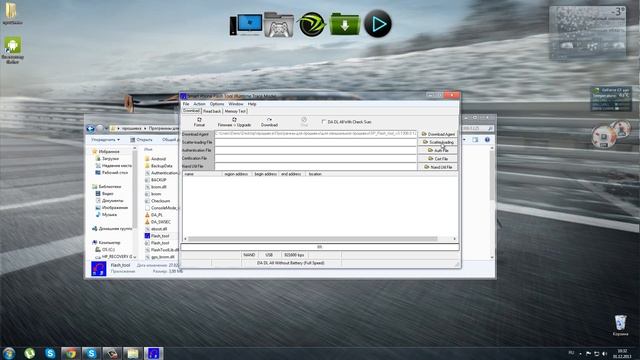Select the BackupData folder in Explorer
Viewport: 640px width, 360px height.
pos(159,166)
